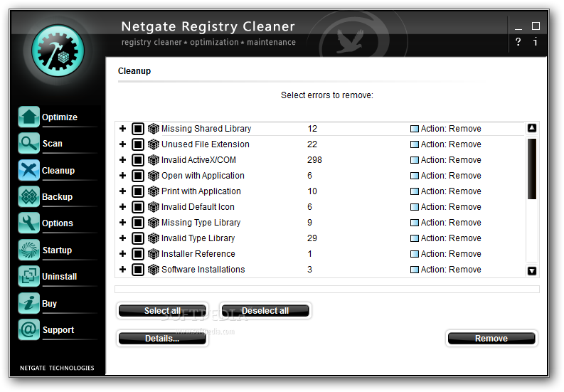Screen dimensions: 564x392
Task: Click the action icon for Invalid ActiveX/COM
Action: tap(415, 160)
